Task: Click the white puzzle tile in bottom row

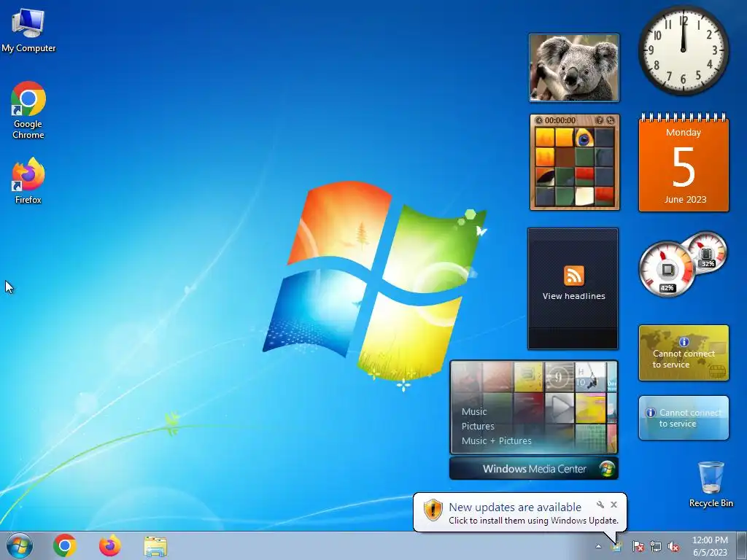Action: click(584, 196)
